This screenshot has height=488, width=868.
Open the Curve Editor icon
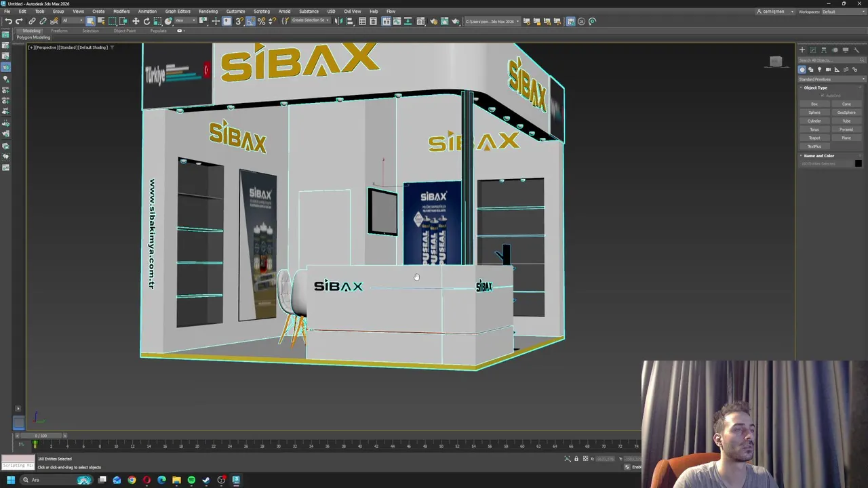[397, 22]
